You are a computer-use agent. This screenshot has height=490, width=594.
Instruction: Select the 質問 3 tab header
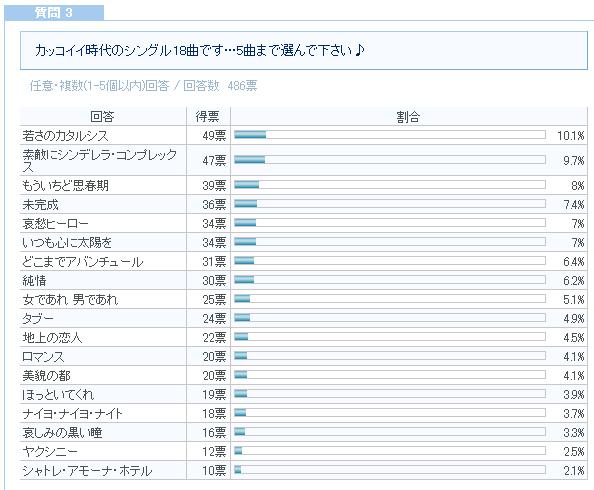(x=53, y=13)
